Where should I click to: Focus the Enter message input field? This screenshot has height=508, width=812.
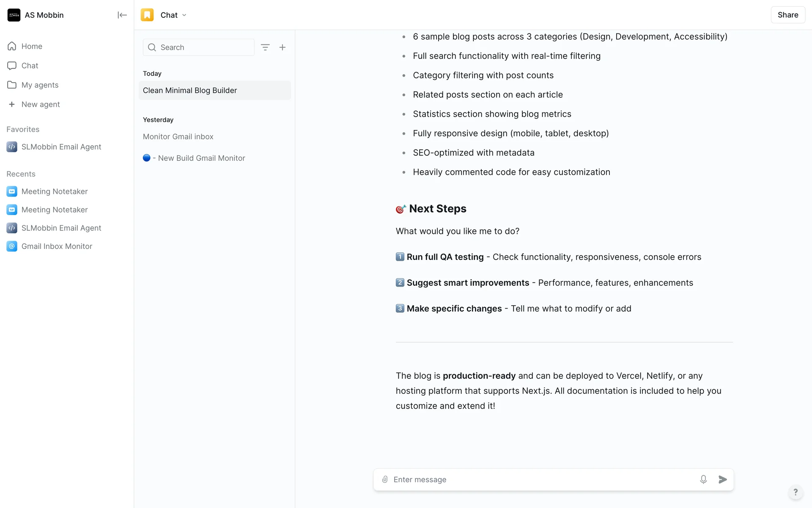point(541,479)
